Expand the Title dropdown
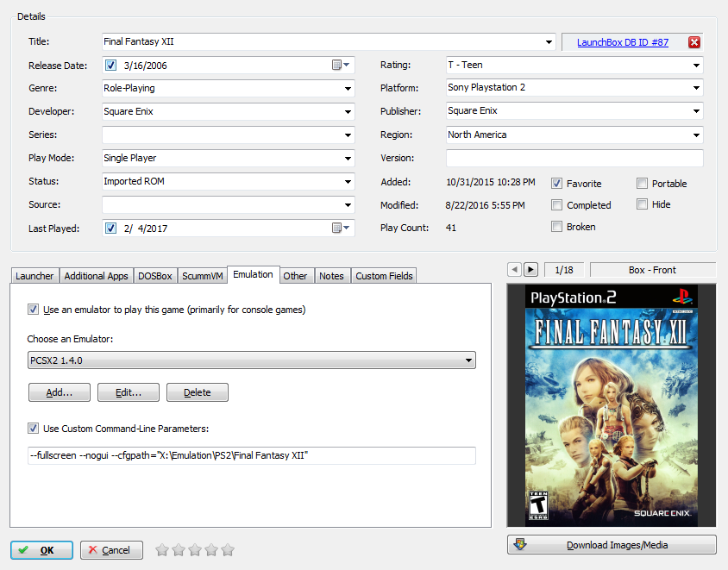The height and width of the screenshot is (570, 728). pos(549,41)
